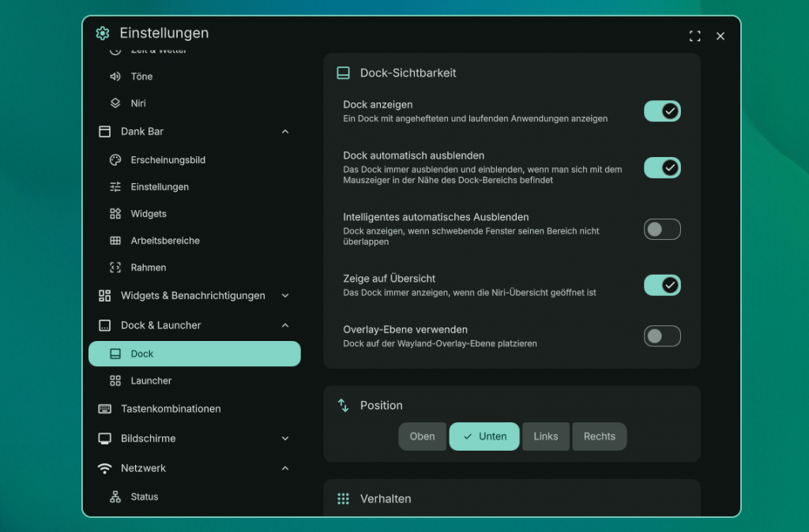Click the keyboard icon for Tastenkombinationen
This screenshot has width=809, height=532.
105,409
